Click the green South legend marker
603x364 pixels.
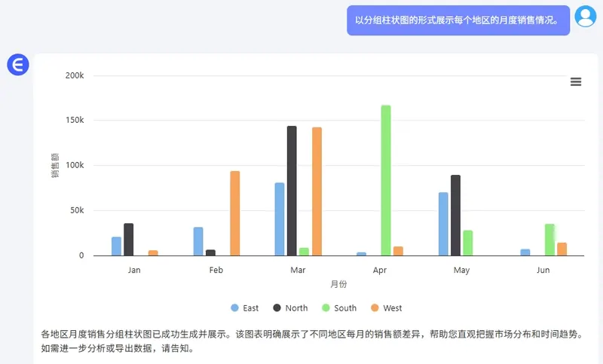[326, 308]
